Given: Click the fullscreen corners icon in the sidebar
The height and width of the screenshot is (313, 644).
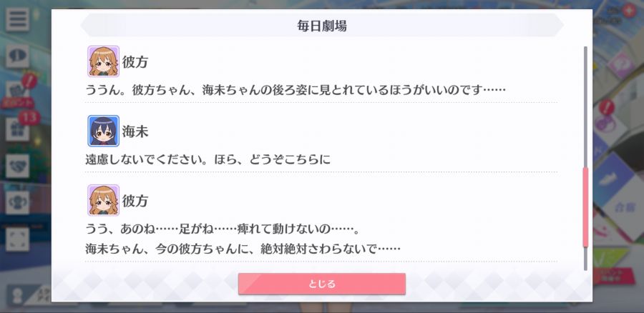Looking at the screenshot, I should pyautogui.click(x=17, y=239).
